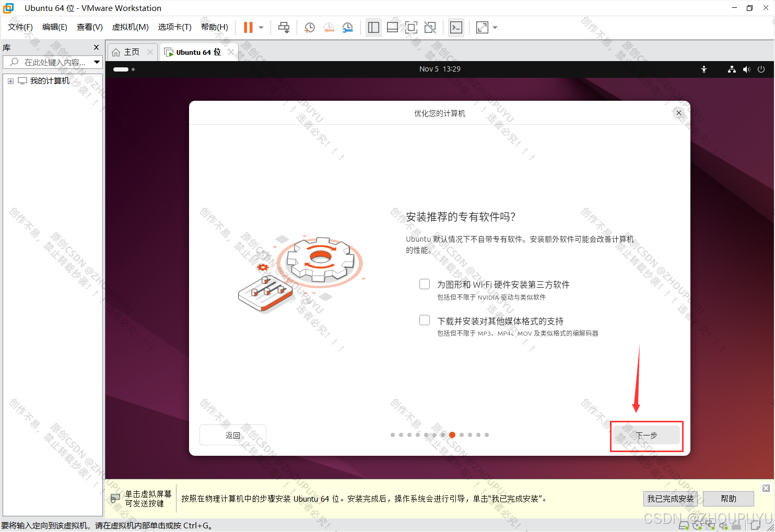Revert VM to previous snapshot
The width and height of the screenshot is (775, 532).
coord(328,28)
